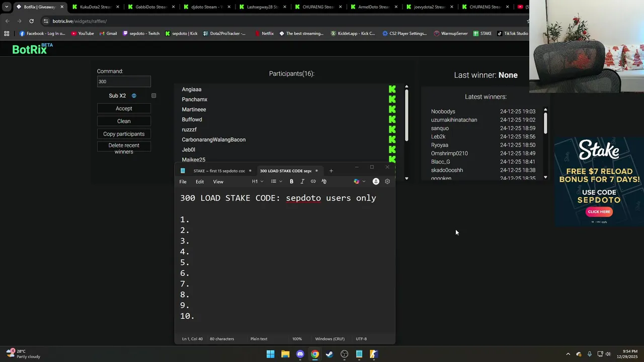
Task: Enable the Sub X2 checkbox
Action: click(154, 96)
